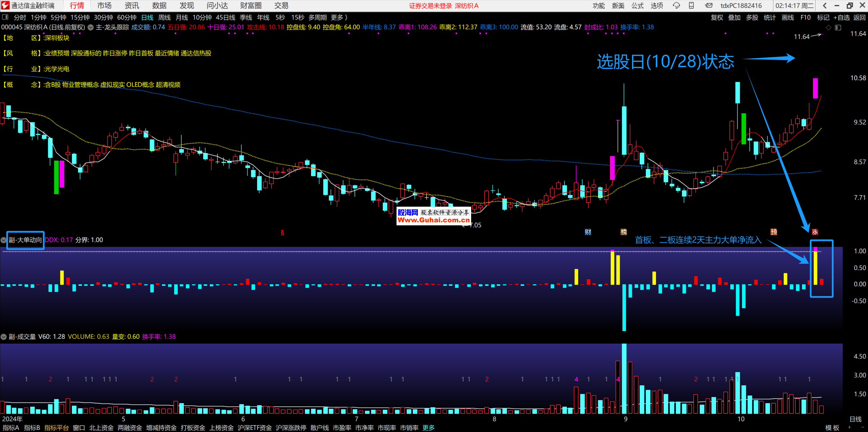Image resolution: width=868 pixels, height=432 pixels.
Task: Open the 市场 menu
Action: tap(104, 5)
